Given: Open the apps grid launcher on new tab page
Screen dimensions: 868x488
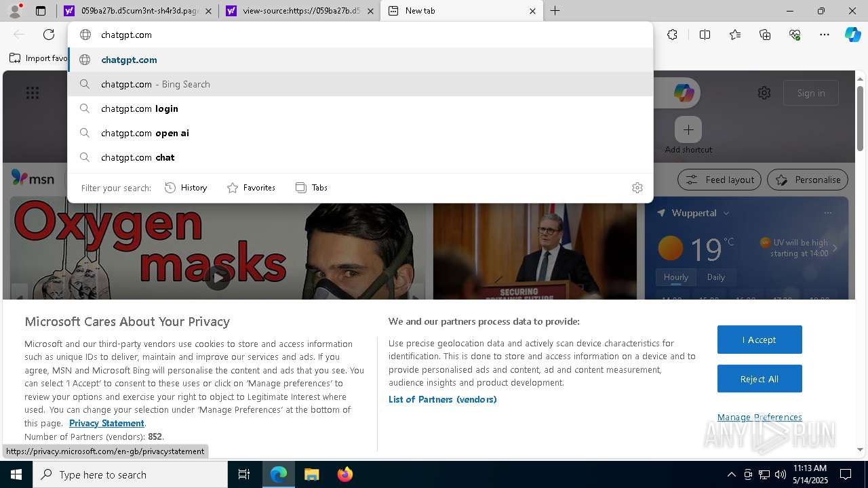Looking at the screenshot, I should point(33,93).
